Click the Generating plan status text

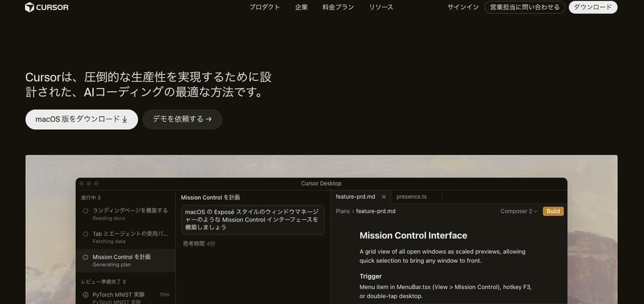(x=112, y=264)
